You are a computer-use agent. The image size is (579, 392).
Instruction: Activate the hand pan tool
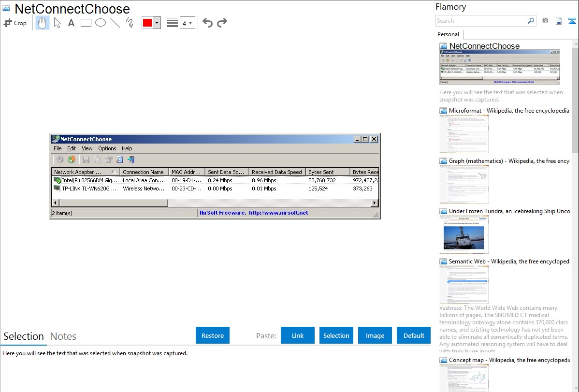[42, 23]
